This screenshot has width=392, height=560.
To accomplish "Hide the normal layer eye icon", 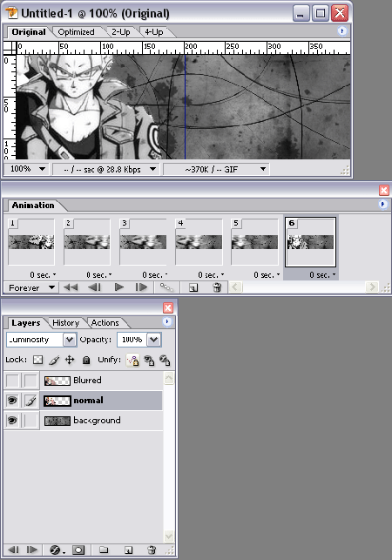I will (12, 401).
